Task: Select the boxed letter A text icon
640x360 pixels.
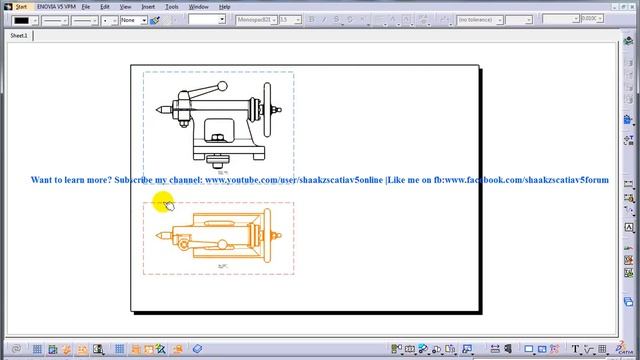Action: pyautogui.click(x=629, y=227)
